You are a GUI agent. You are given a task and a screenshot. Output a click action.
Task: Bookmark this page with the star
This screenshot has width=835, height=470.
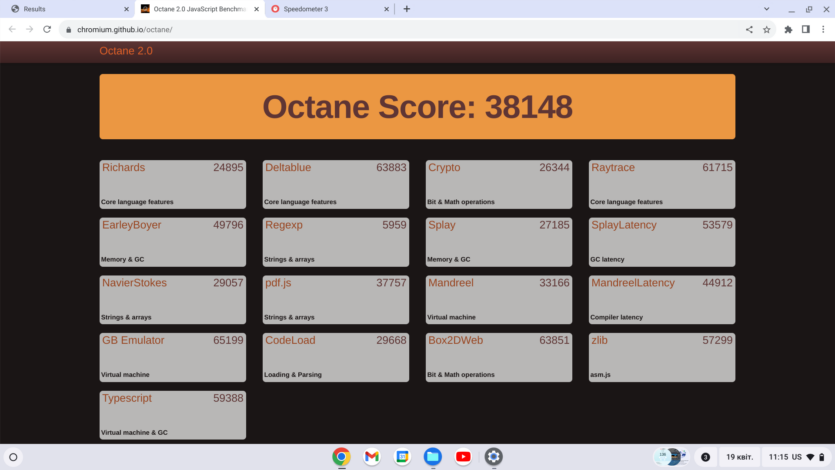click(x=767, y=29)
